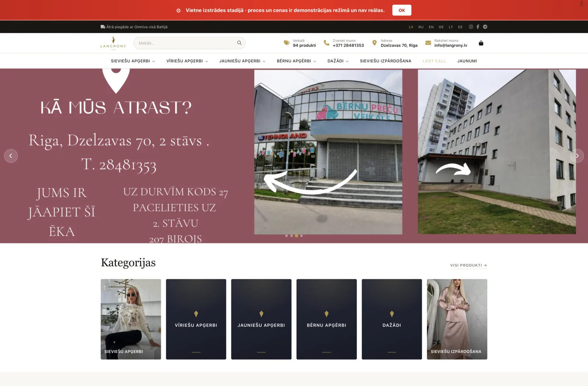The width and height of the screenshot is (588, 386).
Task: Open Dažādi category card
Action: 392,319
